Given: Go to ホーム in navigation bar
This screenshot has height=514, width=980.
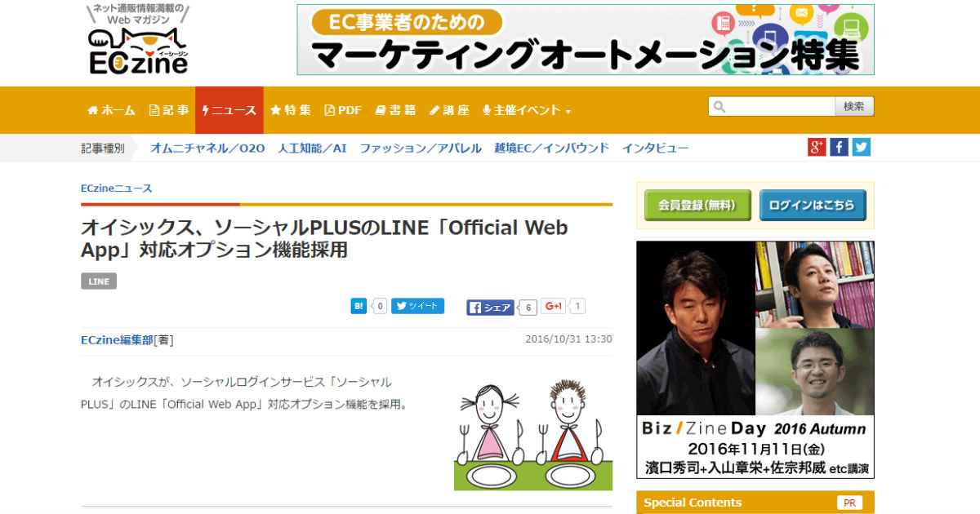Looking at the screenshot, I should [x=111, y=110].
